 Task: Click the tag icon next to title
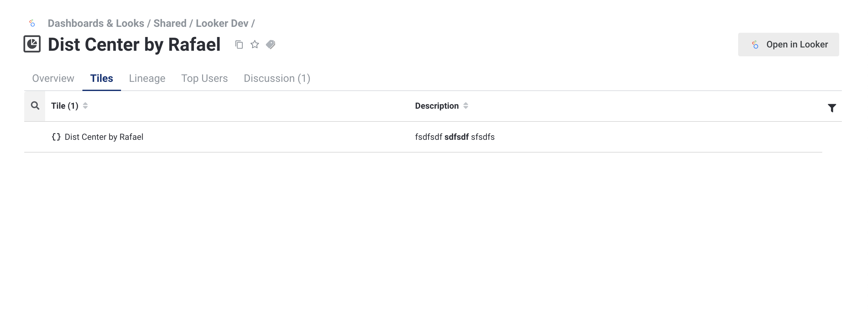[x=270, y=45]
